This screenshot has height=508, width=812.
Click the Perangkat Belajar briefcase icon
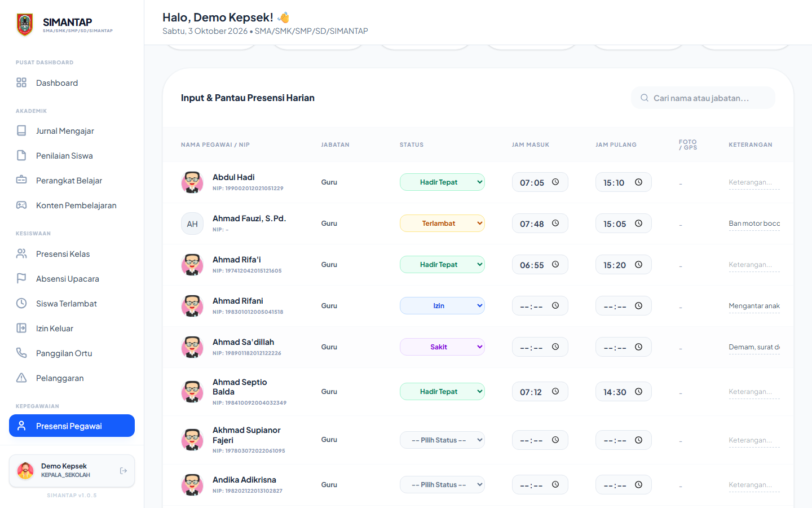pyautogui.click(x=21, y=180)
